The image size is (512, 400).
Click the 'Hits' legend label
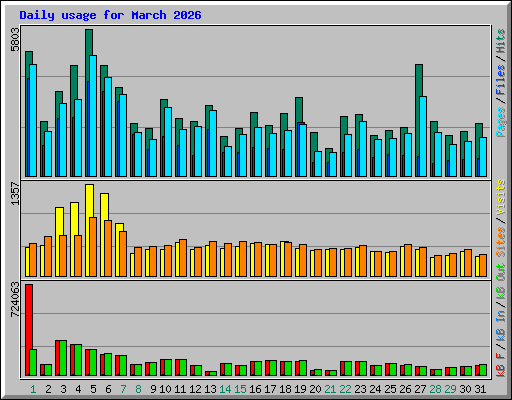pos(501,41)
